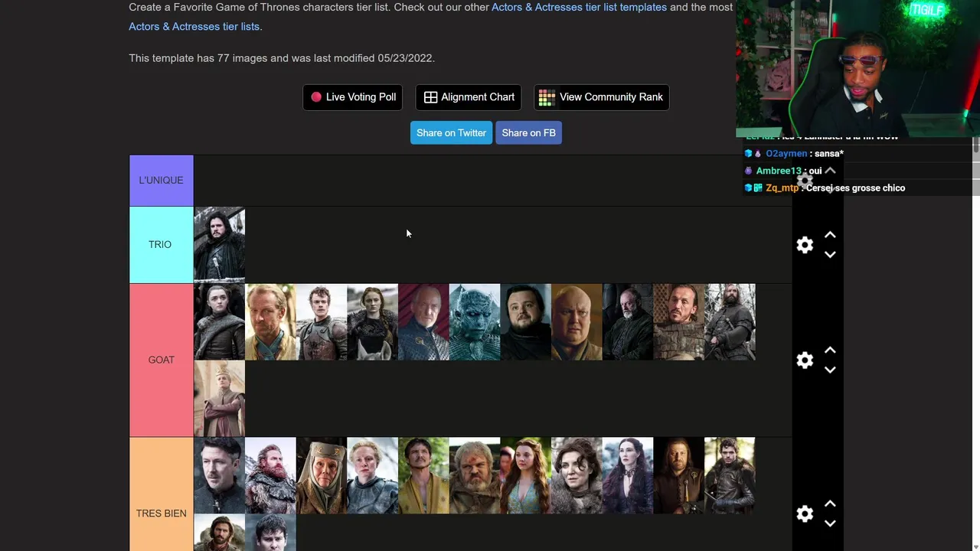Click Ambree13 username in chat
This screenshot has height=551, width=980.
(x=779, y=171)
